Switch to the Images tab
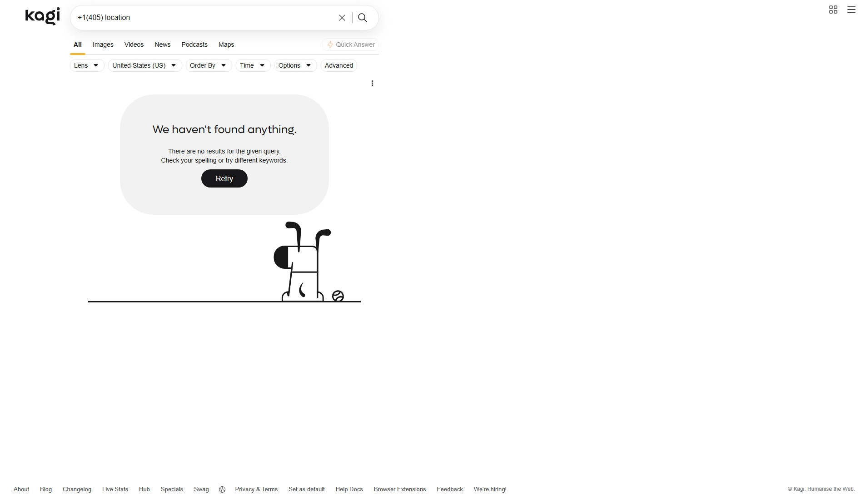 [x=103, y=44]
